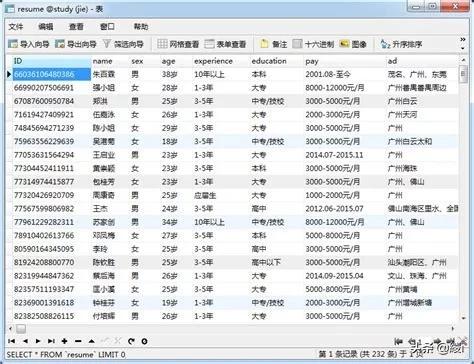Click vertical scrollbar down arrow
474x364 pixels.
point(463,318)
